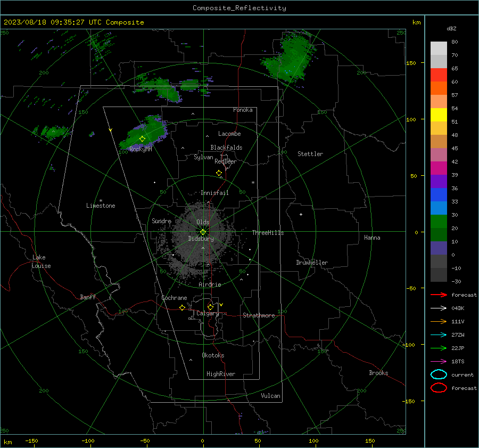The image size is (479, 448).
Task: Click the white 04DK arrow in legend
Action: pos(439,308)
